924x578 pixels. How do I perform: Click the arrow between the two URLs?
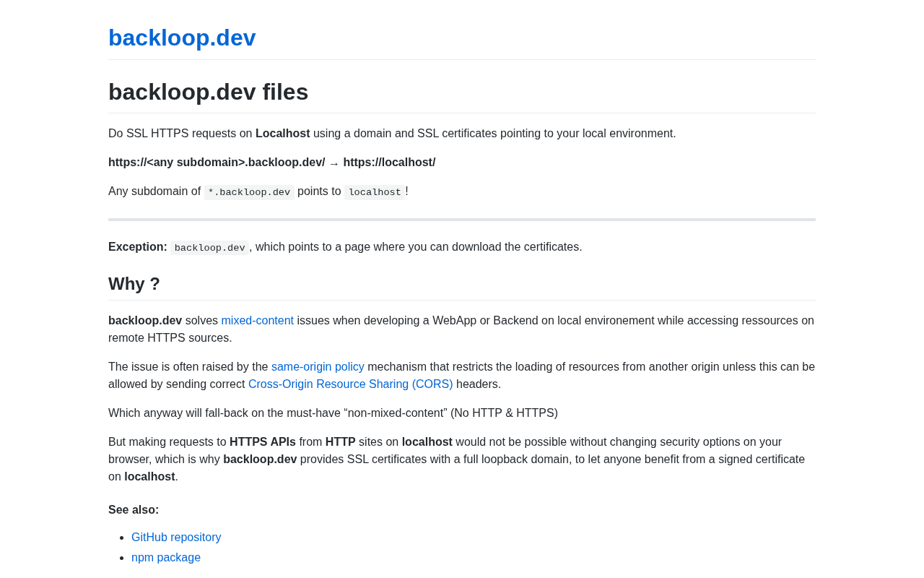click(334, 163)
